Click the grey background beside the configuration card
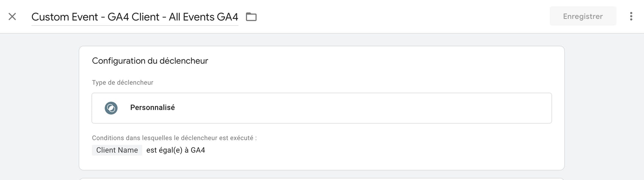Viewport: 644px width, 180px height. pos(39,106)
